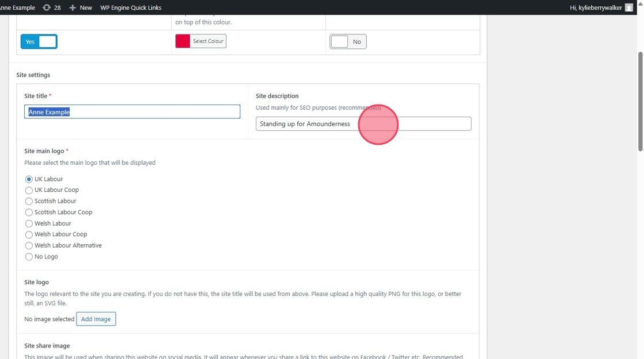Click the Site share image heading
Screen dimensions: 644x359
[x=47, y=345]
